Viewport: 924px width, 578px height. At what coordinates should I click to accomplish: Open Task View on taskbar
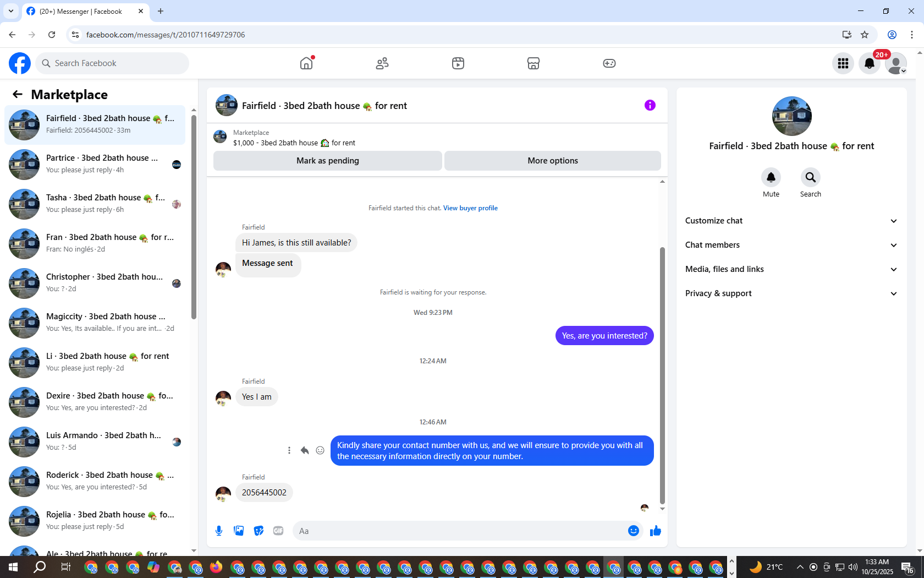(x=65, y=567)
